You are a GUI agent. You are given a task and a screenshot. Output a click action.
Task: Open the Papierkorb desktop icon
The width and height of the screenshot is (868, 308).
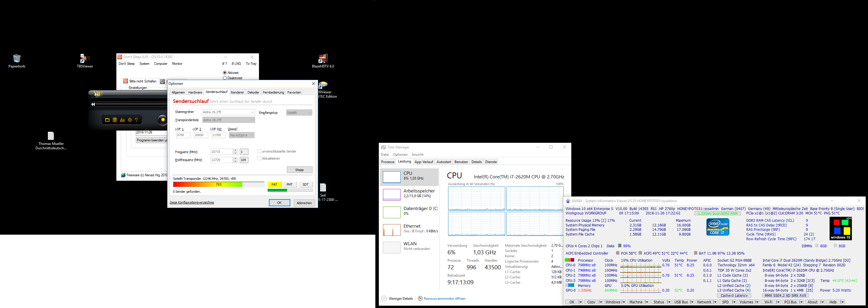(16, 58)
